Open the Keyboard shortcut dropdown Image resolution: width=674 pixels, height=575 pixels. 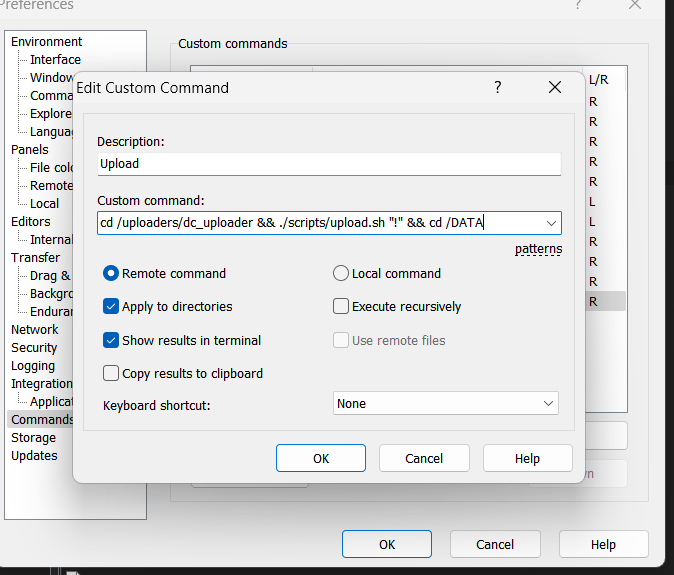pyautogui.click(x=446, y=404)
